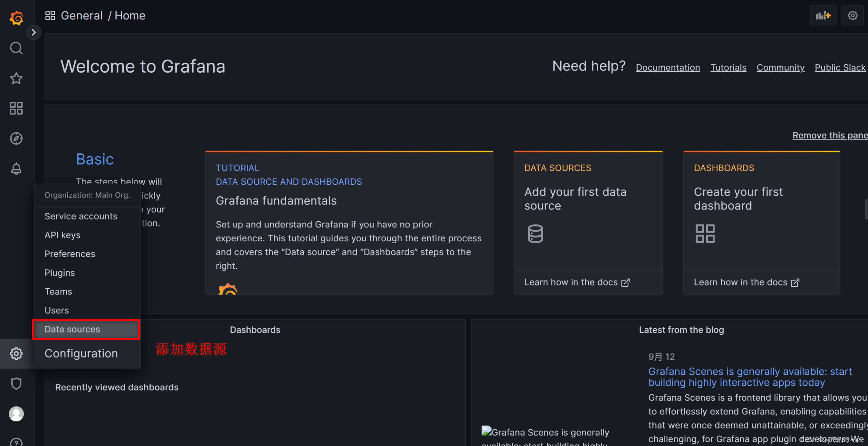
Task: Click Add your first data source card
Action: [575, 199]
